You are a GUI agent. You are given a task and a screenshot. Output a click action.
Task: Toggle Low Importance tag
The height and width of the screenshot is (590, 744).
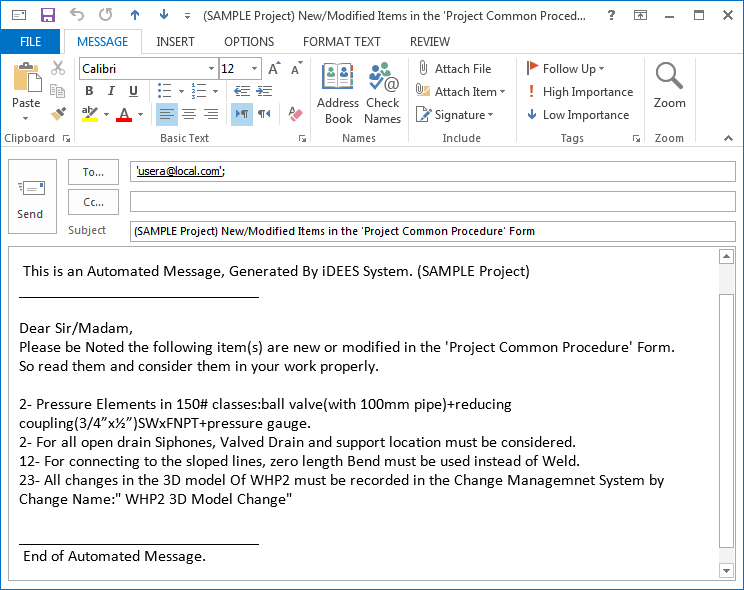578,114
